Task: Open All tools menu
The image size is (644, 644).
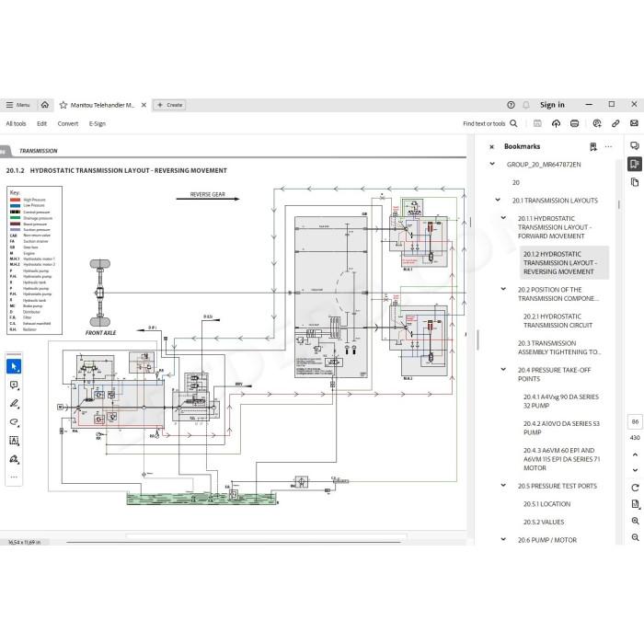Action: [x=16, y=123]
